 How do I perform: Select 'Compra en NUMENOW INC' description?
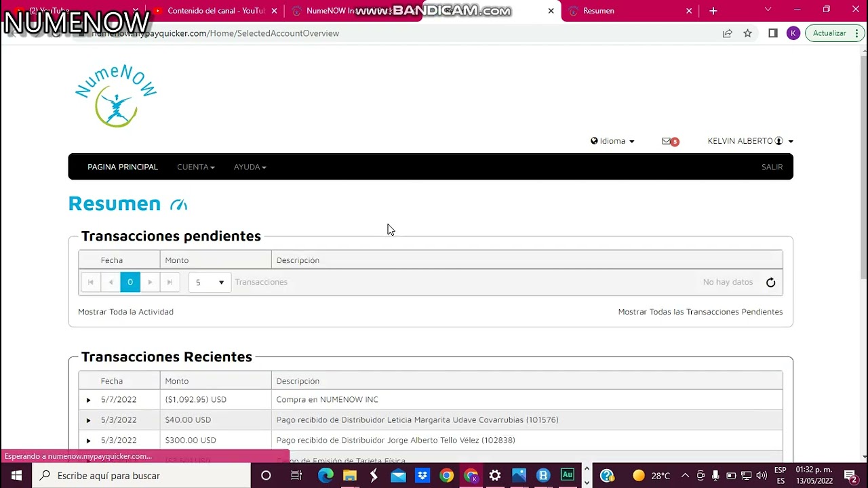(x=327, y=400)
